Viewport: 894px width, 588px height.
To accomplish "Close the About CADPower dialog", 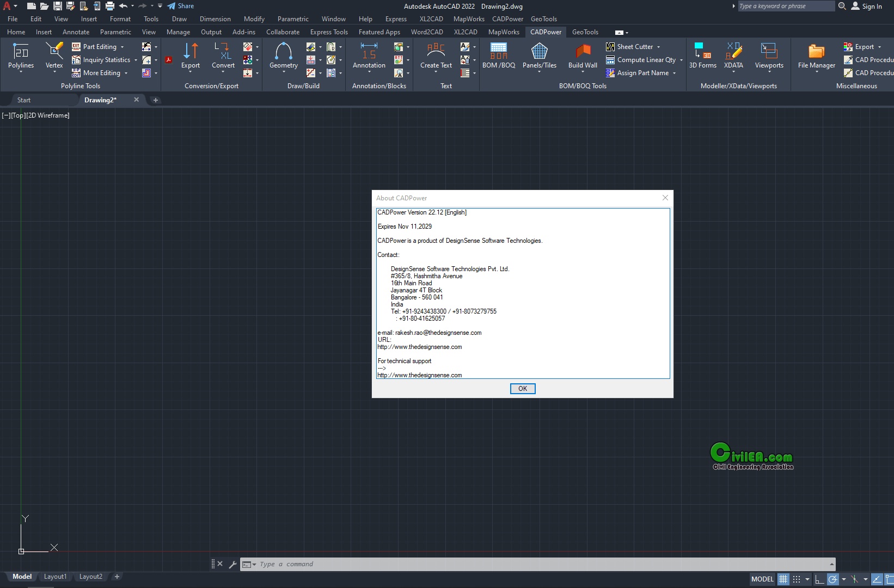I will click(665, 198).
